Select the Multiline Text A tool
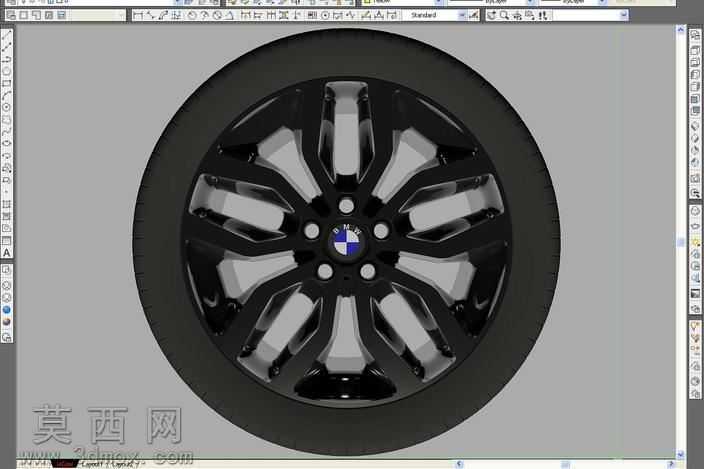 6,253
